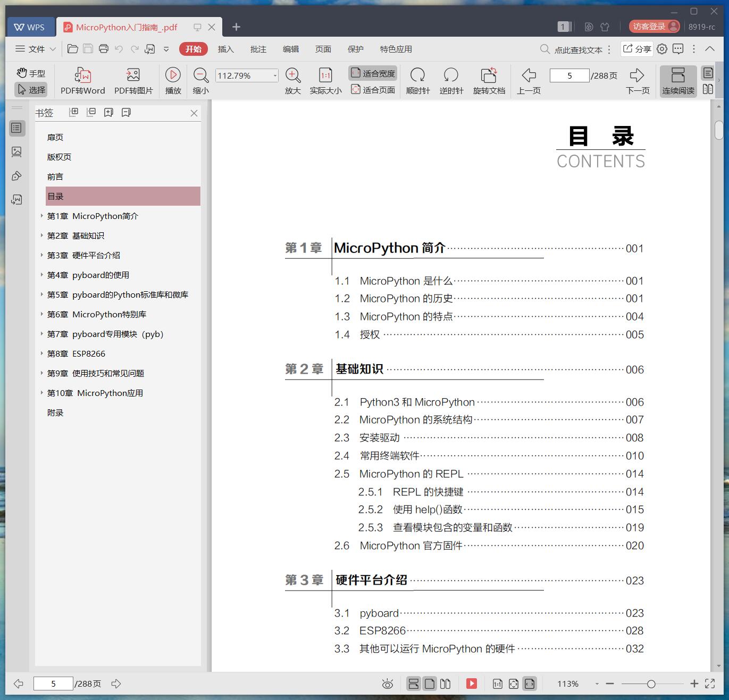Image resolution: width=729 pixels, height=700 pixels.
Task: Open the 文件 menu dropdown
Action: [36, 49]
